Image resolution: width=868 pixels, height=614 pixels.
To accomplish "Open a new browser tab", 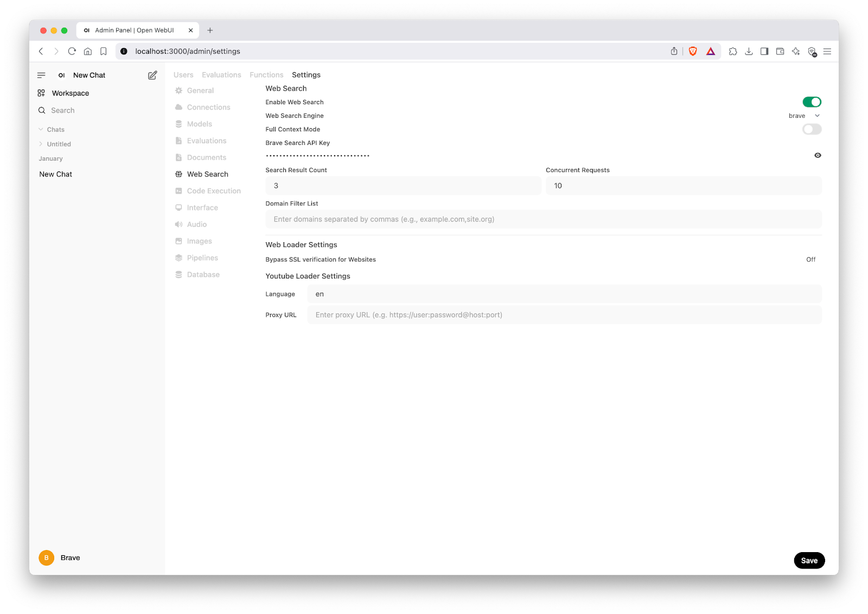I will [210, 30].
